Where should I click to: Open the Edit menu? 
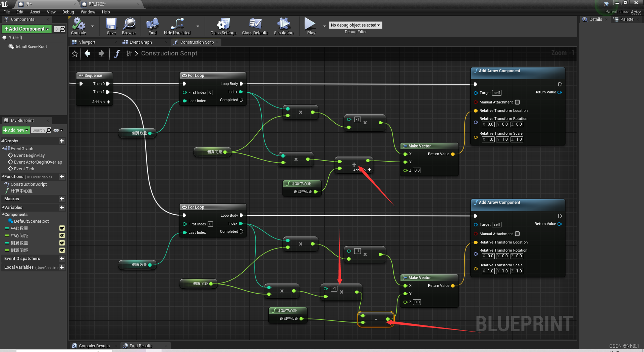pos(20,12)
